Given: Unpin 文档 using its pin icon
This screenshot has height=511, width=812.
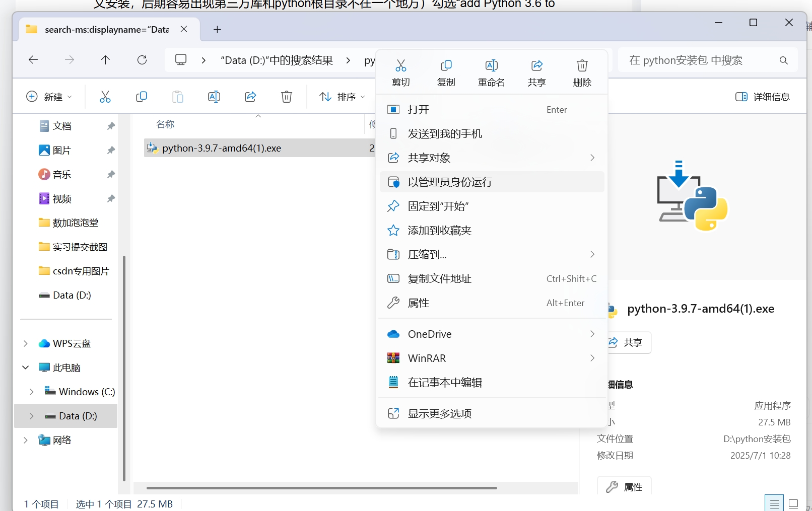Looking at the screenshot, I should tap(111, 126).
